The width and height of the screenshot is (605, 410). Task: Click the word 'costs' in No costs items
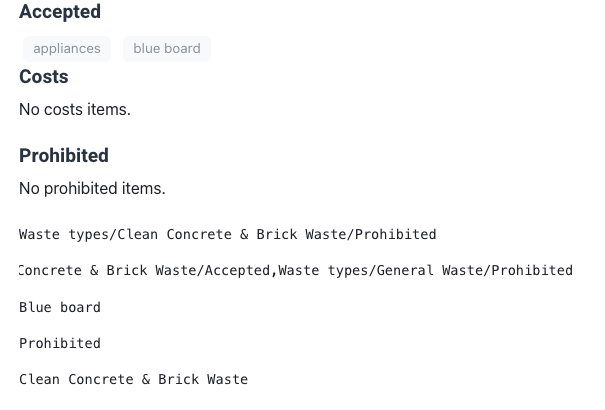point(63,110)
